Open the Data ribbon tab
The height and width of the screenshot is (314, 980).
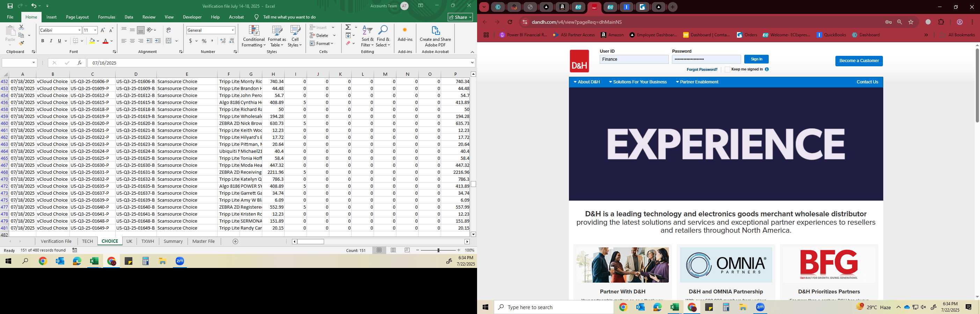[x=129, y=17]
